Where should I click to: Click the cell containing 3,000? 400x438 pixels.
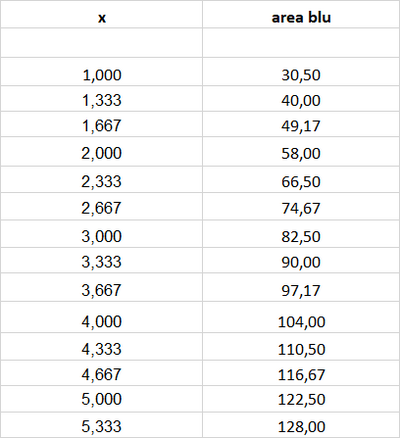coord(101,234)
